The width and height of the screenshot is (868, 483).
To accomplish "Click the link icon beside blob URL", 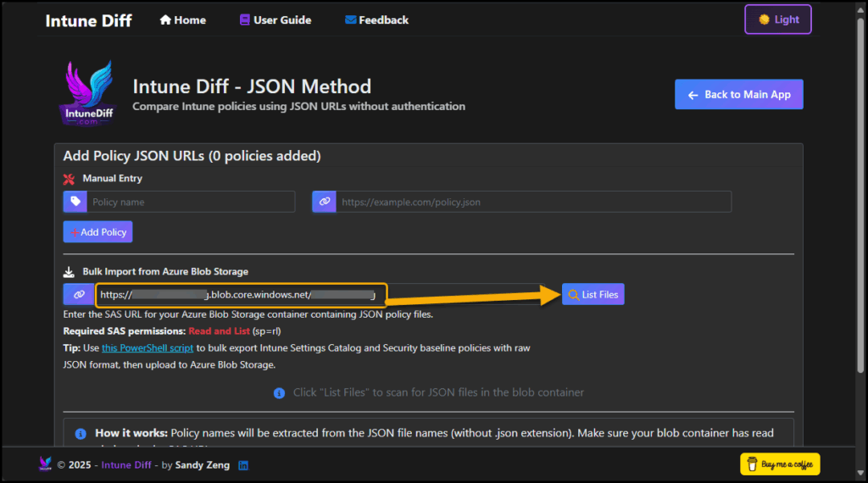I will (x=79, y=294).
